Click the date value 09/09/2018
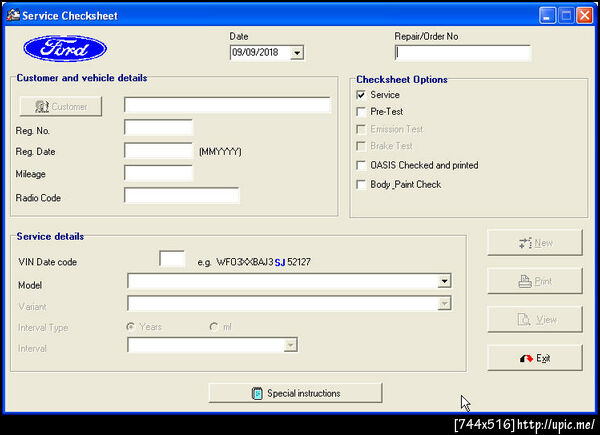The width and height of the screenshot is (600, 435). coord(255,52)
